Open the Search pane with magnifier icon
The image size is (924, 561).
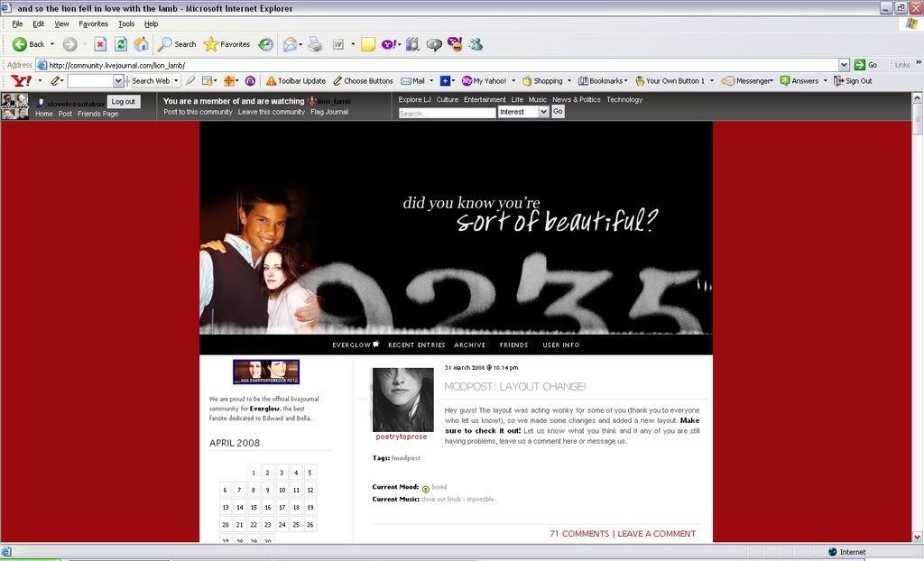177,44
